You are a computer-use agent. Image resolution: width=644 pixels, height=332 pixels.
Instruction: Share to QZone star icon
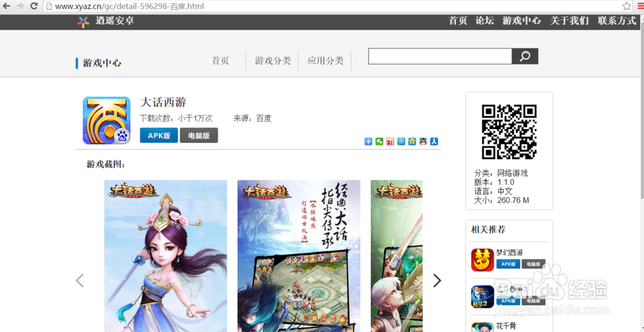coord(412,141)
